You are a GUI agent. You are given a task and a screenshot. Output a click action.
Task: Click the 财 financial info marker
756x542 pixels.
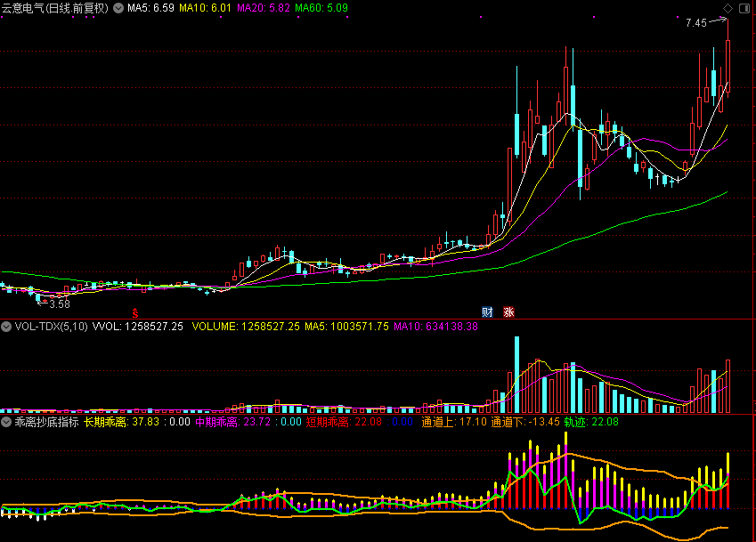point(487,312)
